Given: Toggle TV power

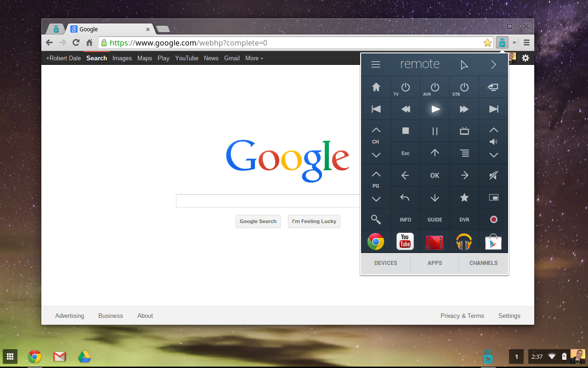Looking at the screenshot, I should (405, 87).
